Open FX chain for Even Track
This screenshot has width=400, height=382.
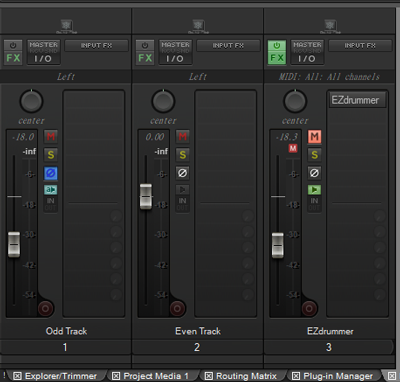click(145, 58)
